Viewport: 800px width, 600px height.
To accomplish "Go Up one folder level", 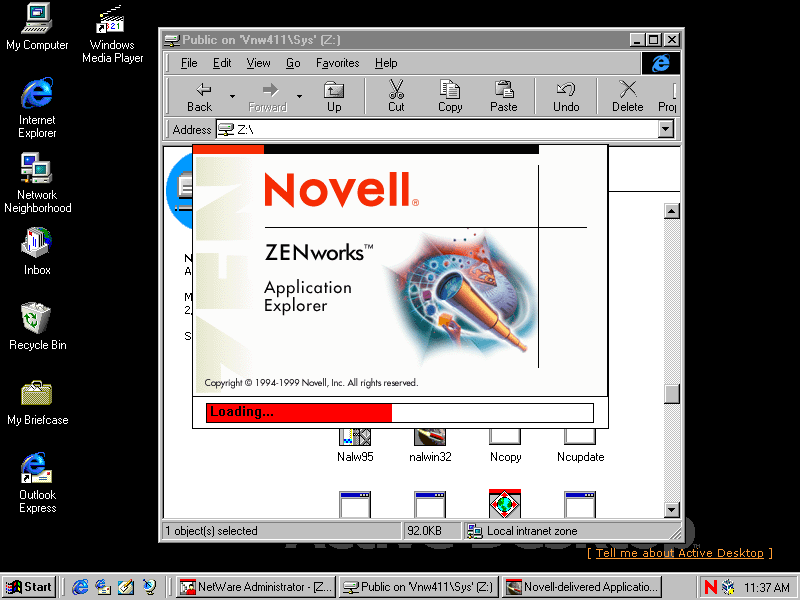I will pyautogui.click(x=334, y=97).
